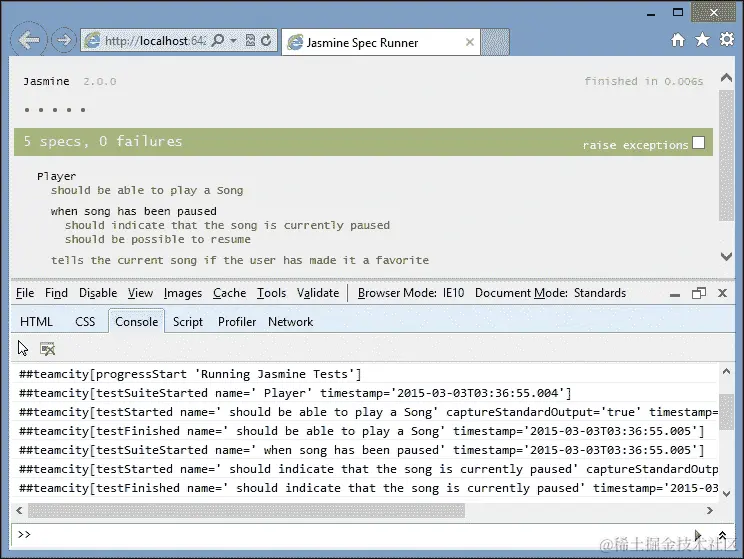The width and height of the screenshot is (744, 559).
Task: Open 'should be able to play a Song' spec
Action: pos(147,190)
